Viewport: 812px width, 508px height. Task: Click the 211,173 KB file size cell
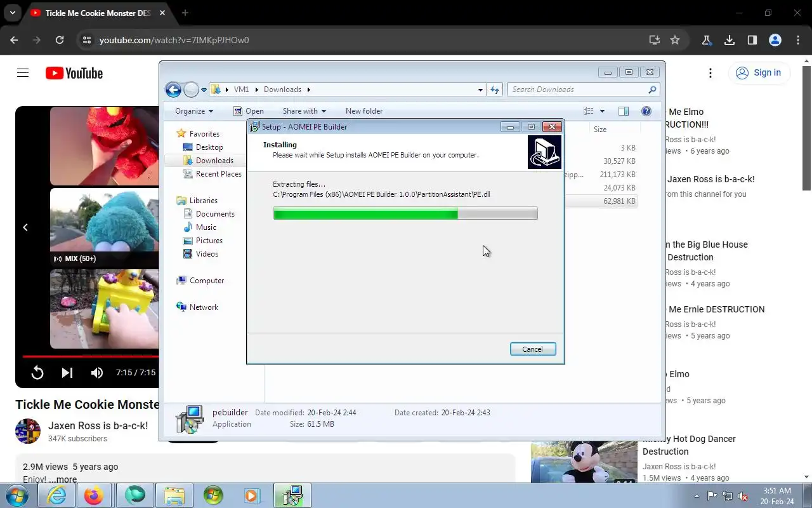(617, 175)
